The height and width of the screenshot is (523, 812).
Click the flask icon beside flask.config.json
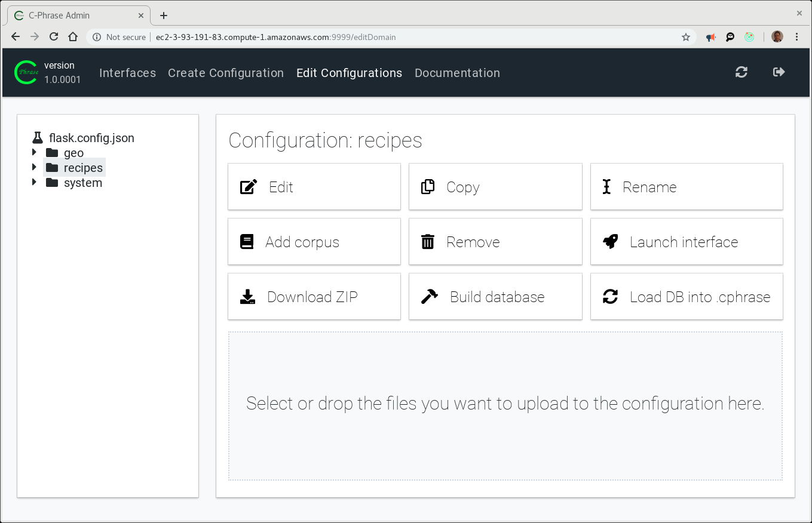[x=38, y=138]
